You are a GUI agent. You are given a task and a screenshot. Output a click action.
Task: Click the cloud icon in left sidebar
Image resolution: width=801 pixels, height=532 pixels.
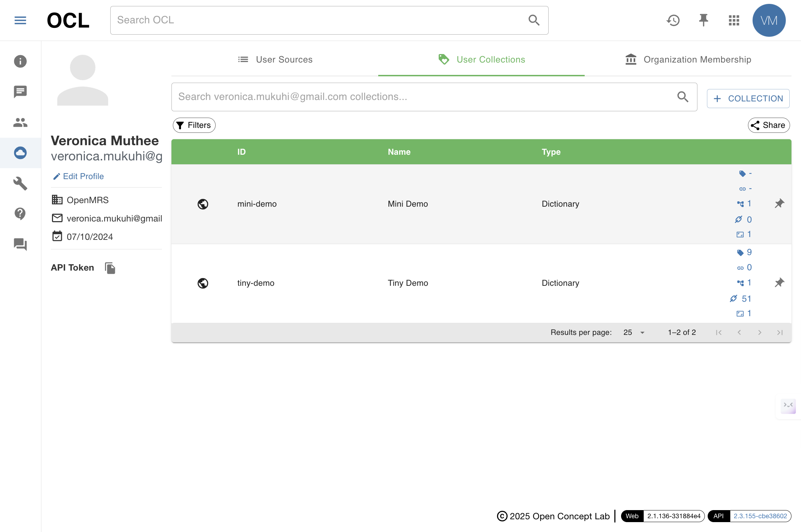click(x=20, y=153)
